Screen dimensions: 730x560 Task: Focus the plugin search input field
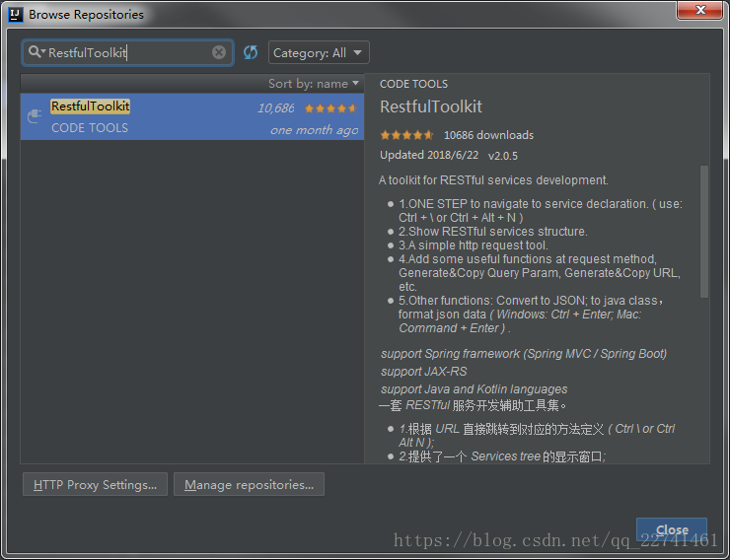pos(127,52)
